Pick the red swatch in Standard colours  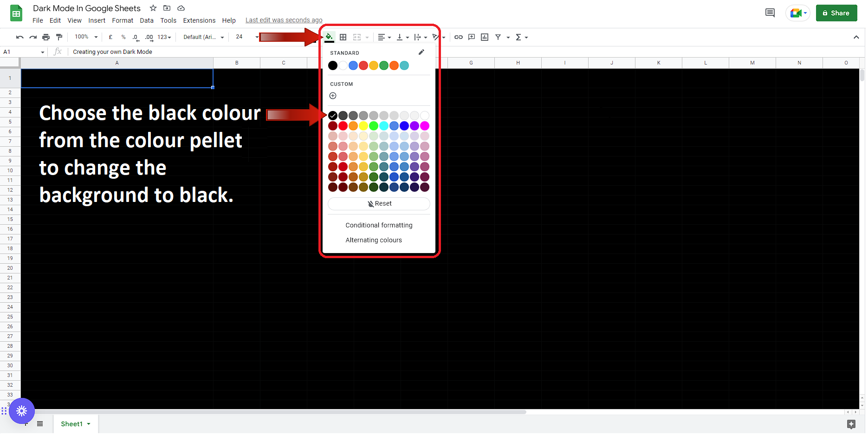click(363, 65)
